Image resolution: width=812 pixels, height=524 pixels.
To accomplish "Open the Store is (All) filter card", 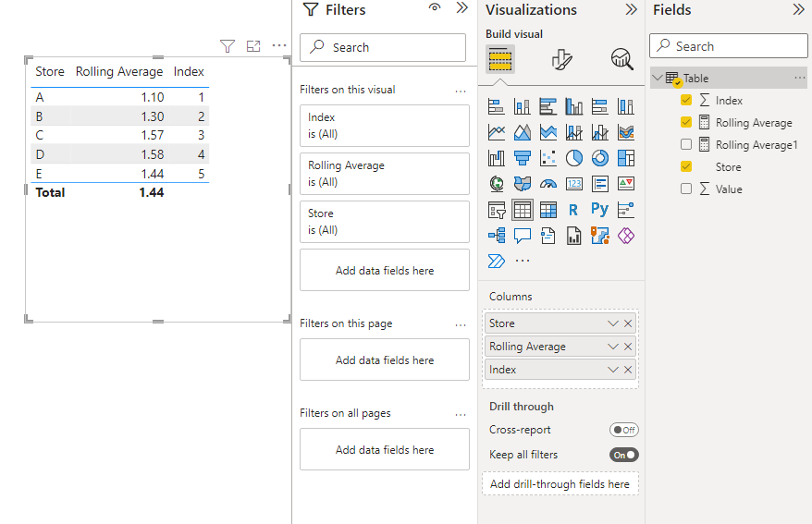I will coord(384,222).
